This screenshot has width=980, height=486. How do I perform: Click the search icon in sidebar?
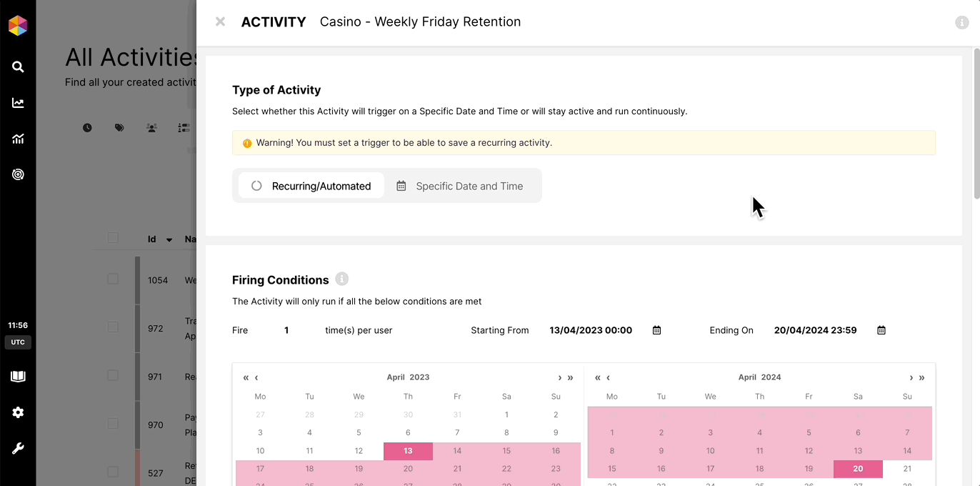point(18,66)
